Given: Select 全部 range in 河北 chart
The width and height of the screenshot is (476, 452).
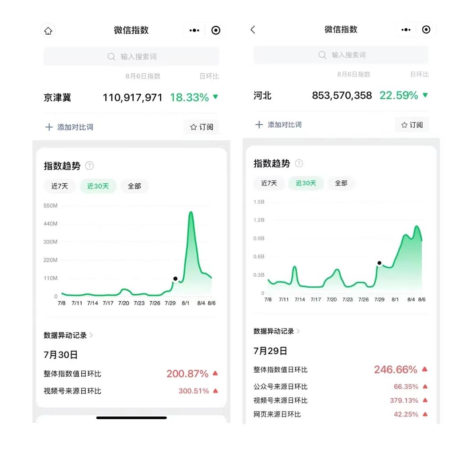Looking at the screenshot, I should 341,183.
